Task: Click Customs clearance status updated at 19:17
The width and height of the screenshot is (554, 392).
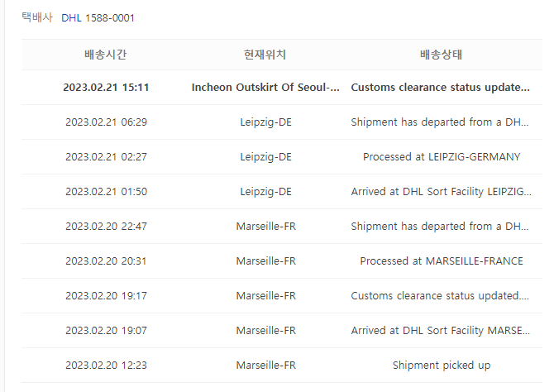Action: coord(440,296)
